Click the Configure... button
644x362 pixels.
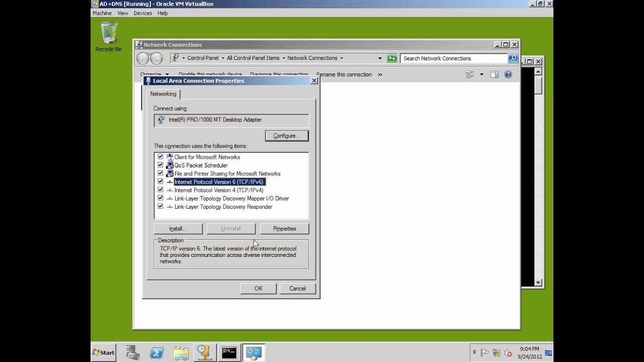287,136
